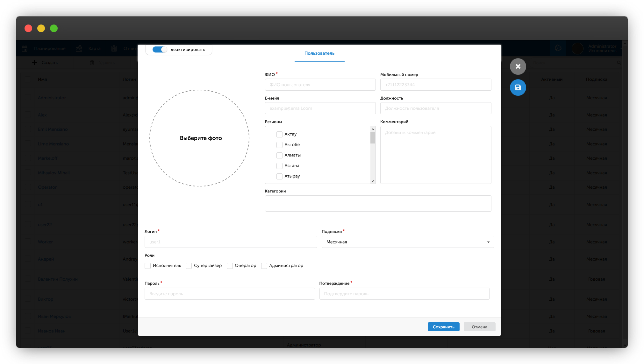The height and width of the screenshot is (364, 644).
Task: Click the round gray close X icon
Action: pos(518,66)
